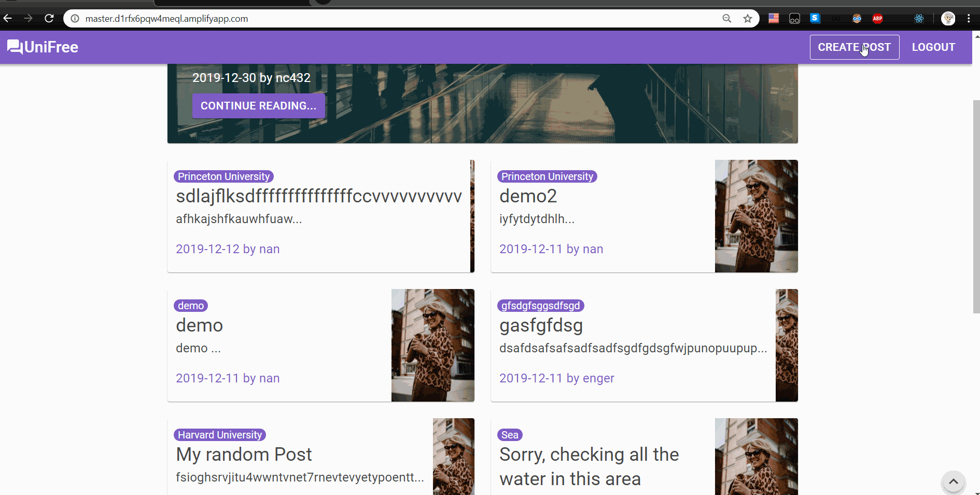The width and height of the screenshot is (980, 495).
Task: Click thumbnail on the Sea post card
Action: [x=756, y=457]
